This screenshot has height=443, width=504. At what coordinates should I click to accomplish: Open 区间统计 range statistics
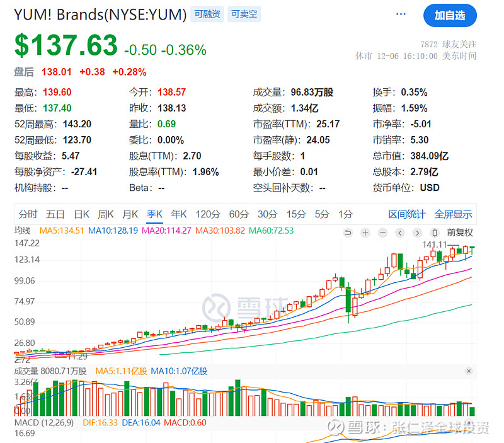point(406,214)
